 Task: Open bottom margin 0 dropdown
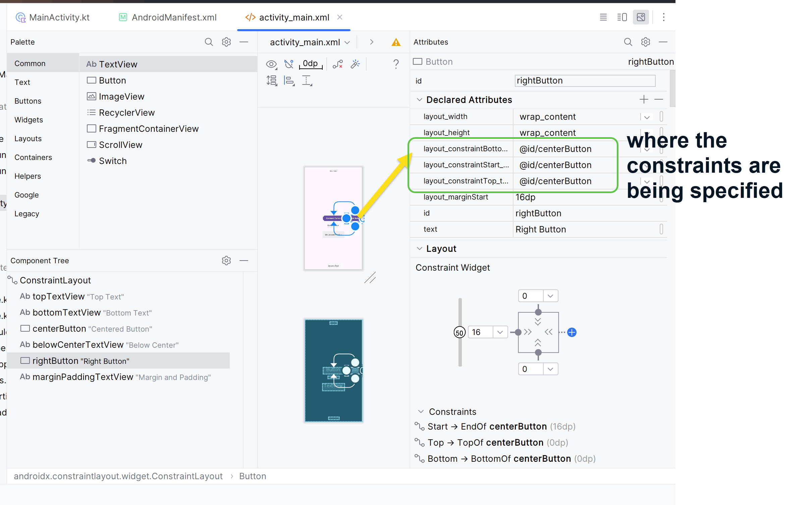pyautogui.click(x=550, y=369)
